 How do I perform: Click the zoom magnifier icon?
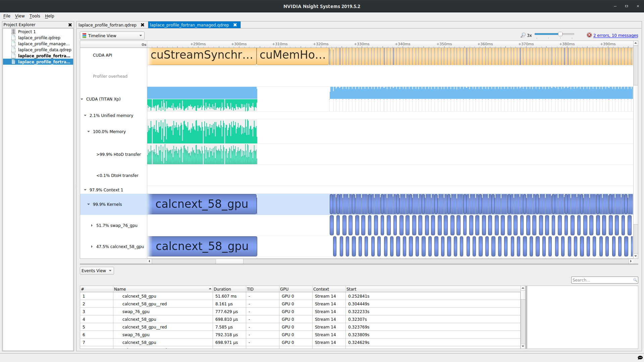523,35
